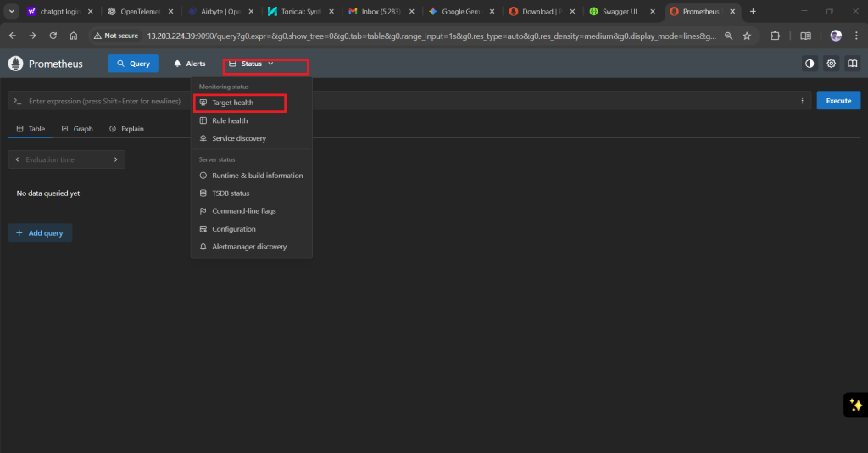This screenshot has width=868, height=453.
Task: Switch to the Graph tab
Action: pyautogui.click(x=77, y=128)
